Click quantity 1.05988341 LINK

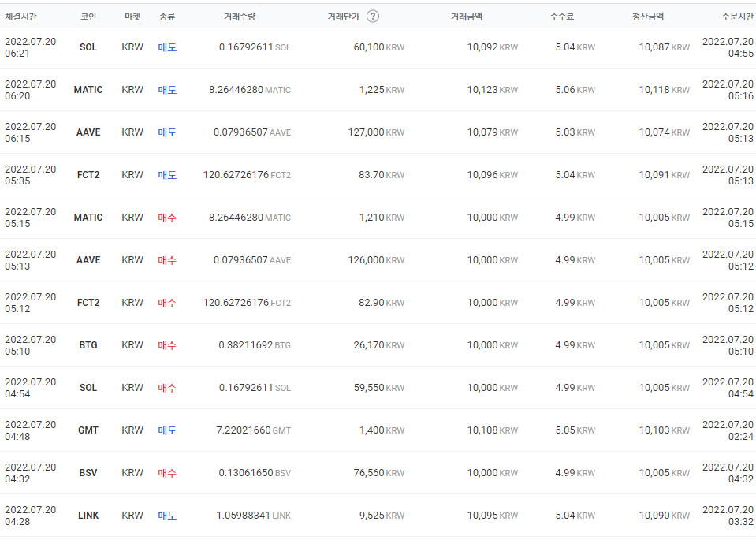pos(254,516)
